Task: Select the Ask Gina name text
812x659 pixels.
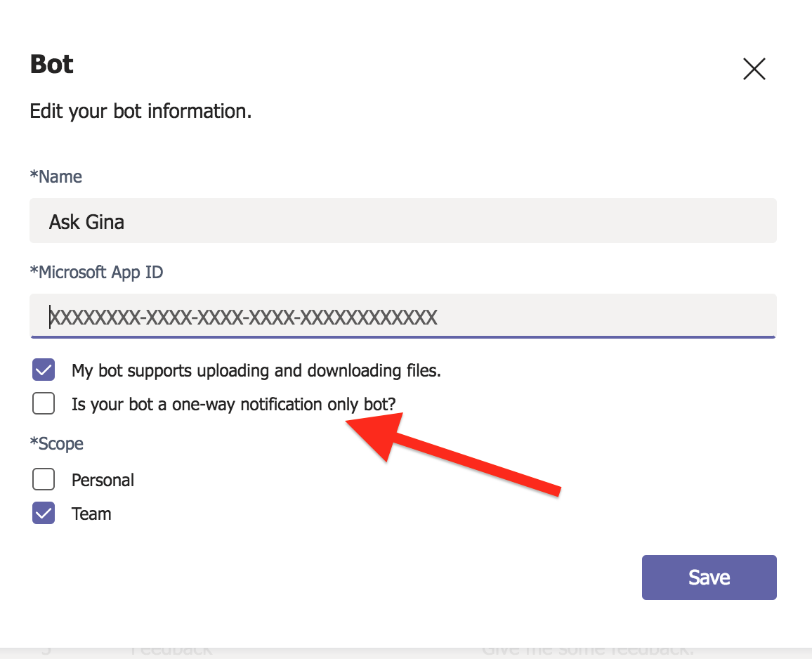Action: tap(86, 221)
